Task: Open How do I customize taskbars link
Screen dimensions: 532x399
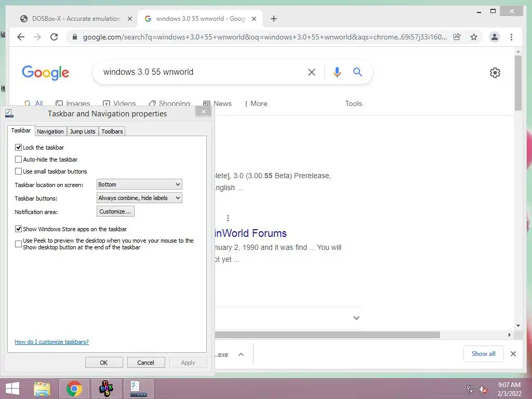Action: 51,342
